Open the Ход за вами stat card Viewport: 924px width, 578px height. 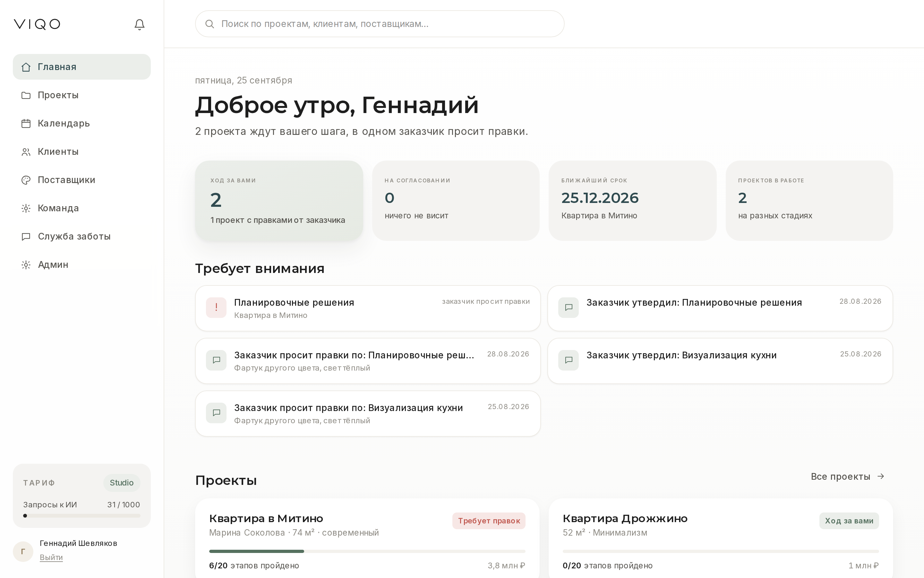coord(279,201)
